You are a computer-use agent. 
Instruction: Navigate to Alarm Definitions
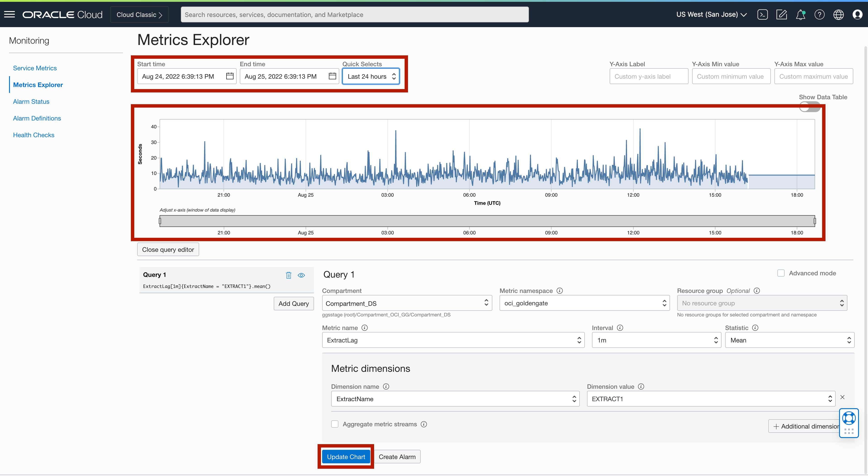tap(37, 118)
